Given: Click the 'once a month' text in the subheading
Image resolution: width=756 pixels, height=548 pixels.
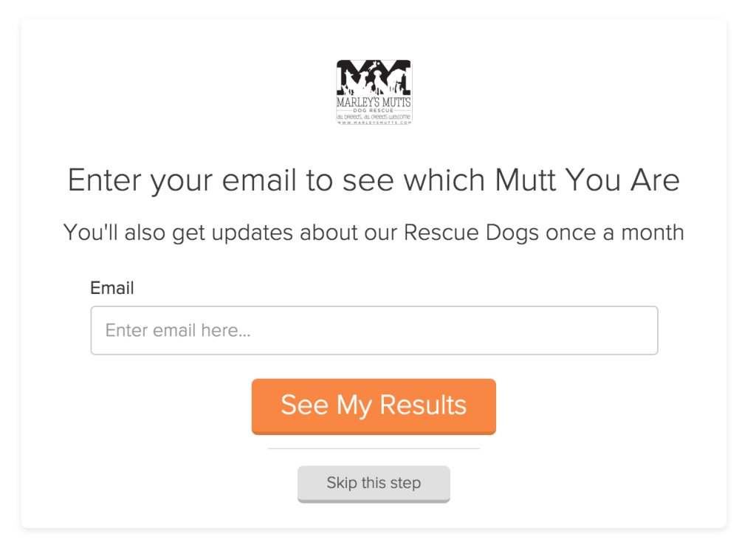Looking at the screenshot, I should [615, 233].
